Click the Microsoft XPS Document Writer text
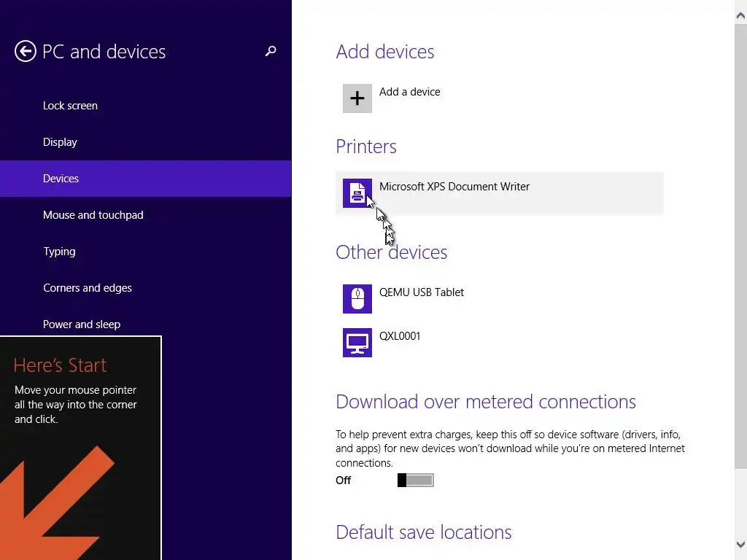Screen dimensions: 747x560 pos(454,187)
